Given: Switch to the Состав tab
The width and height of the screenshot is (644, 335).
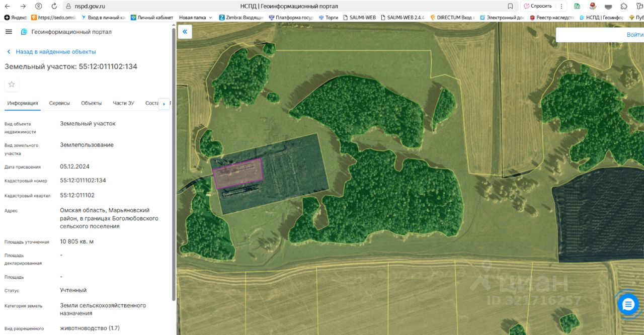Looking at the screenshot, I should [151, 103].
